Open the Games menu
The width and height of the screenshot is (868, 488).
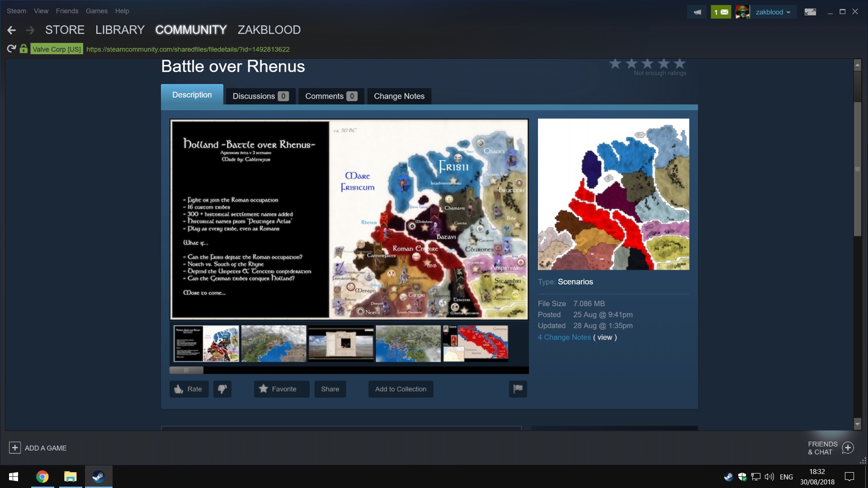pos(96,11)
